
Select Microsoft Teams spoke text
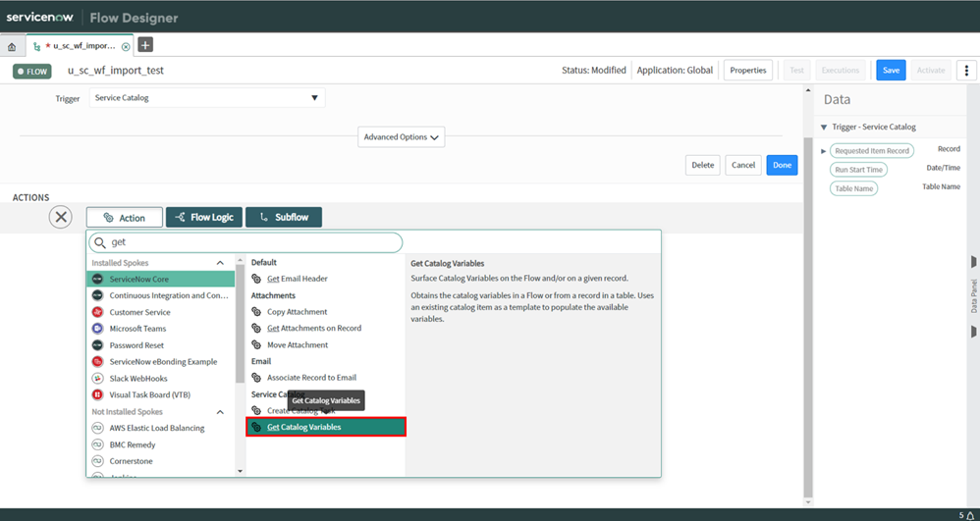[137, 329]
